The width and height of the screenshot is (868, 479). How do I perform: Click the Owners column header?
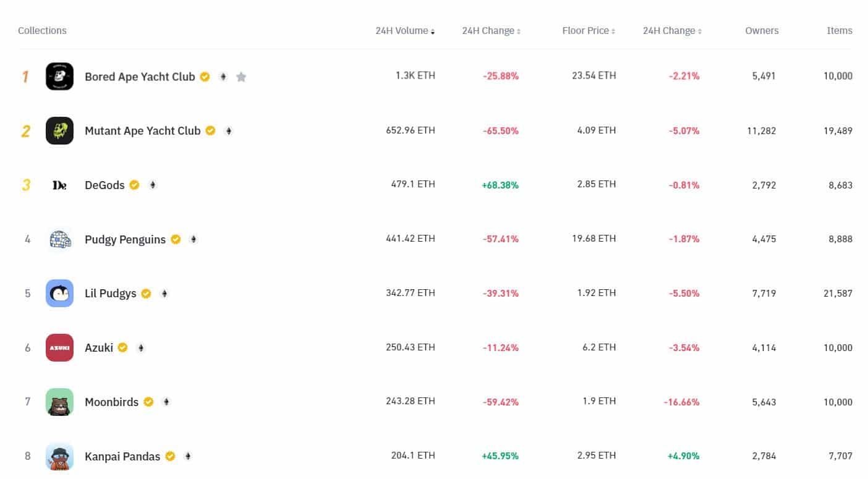point(762,31)
